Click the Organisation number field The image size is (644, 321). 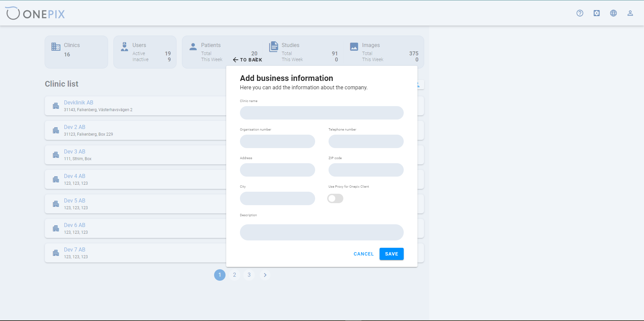tap(277, 141)
